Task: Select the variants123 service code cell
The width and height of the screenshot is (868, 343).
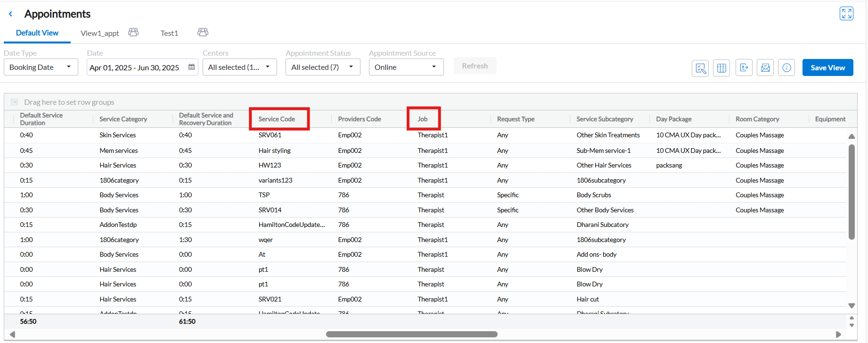Action: click(x=275, y=180)
